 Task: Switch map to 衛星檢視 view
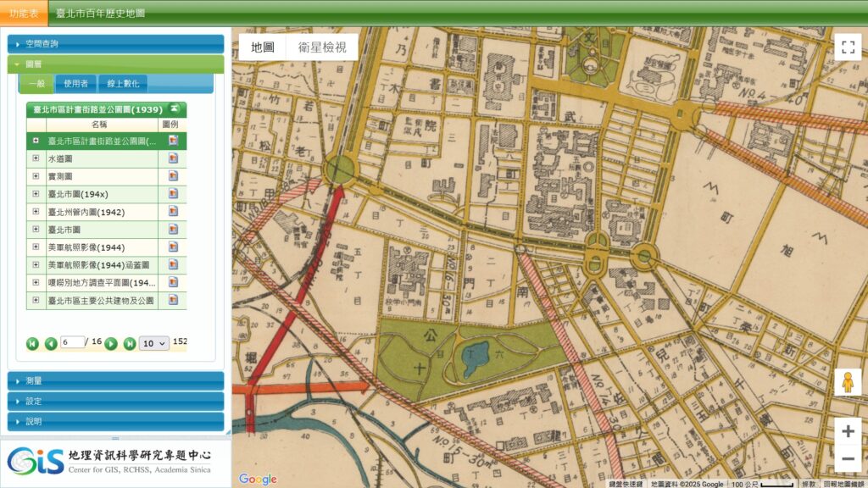click(322, 47)
